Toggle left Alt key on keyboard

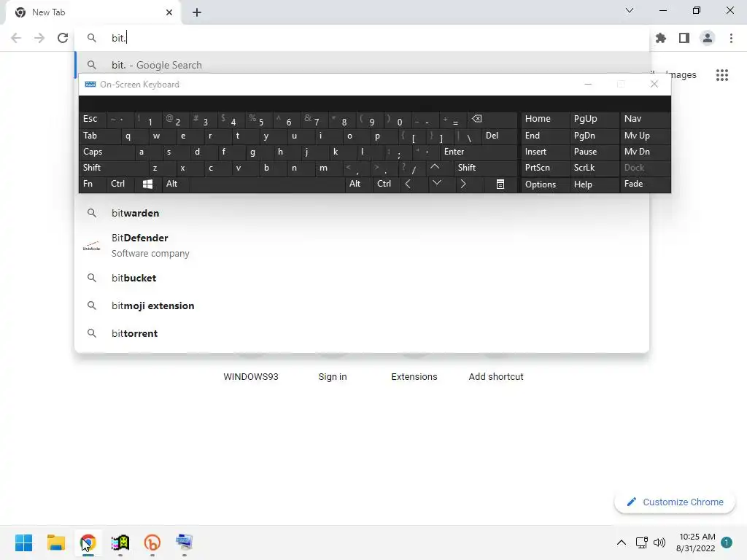coord(175,184)
